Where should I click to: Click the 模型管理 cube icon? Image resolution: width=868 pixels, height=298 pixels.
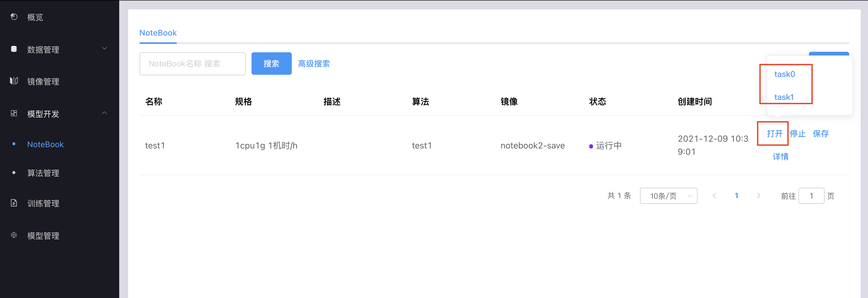coord(14,235)
